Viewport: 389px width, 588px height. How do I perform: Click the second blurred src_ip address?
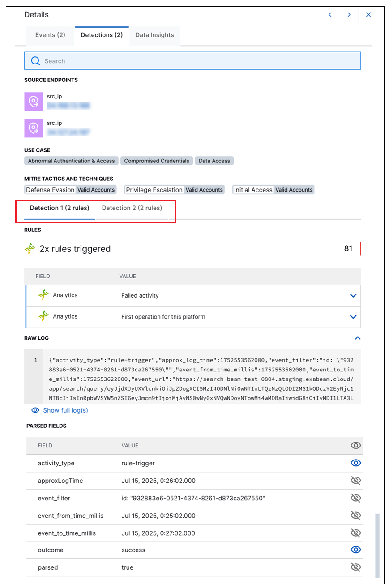click(68, 132)
